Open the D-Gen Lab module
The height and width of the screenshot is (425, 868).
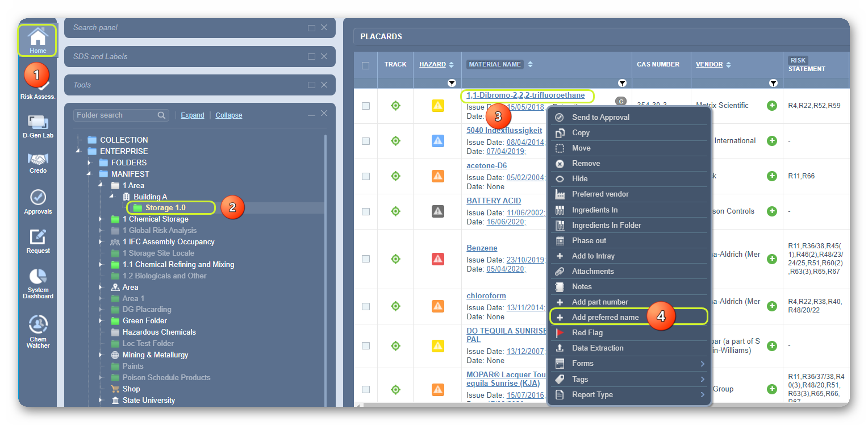37,127
